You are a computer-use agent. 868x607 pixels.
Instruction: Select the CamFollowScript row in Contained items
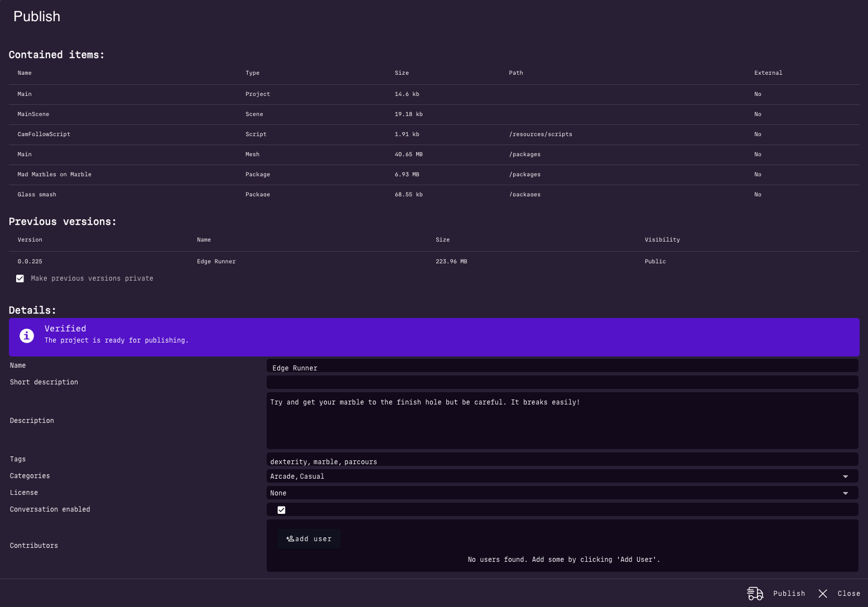click(223, 134)
